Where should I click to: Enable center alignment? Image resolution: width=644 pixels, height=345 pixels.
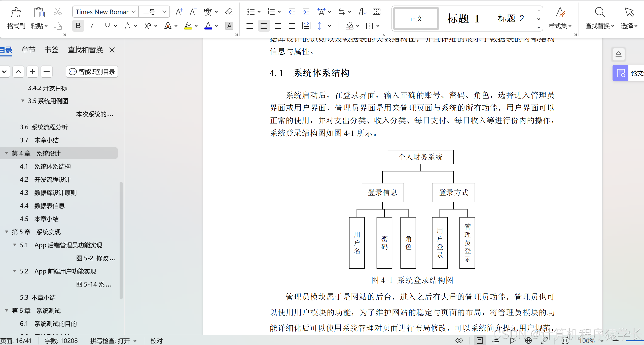pyautogui.click(x=264, y=26)
